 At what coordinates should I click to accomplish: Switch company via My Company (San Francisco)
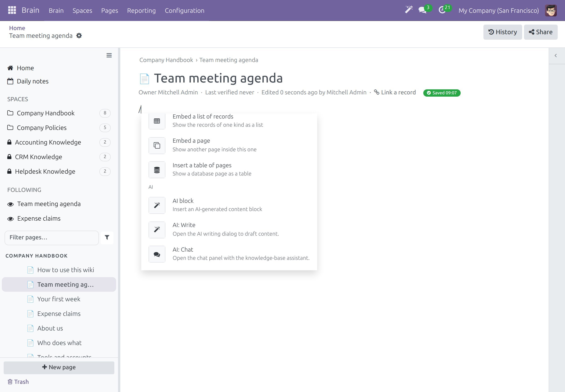[498, 10]
